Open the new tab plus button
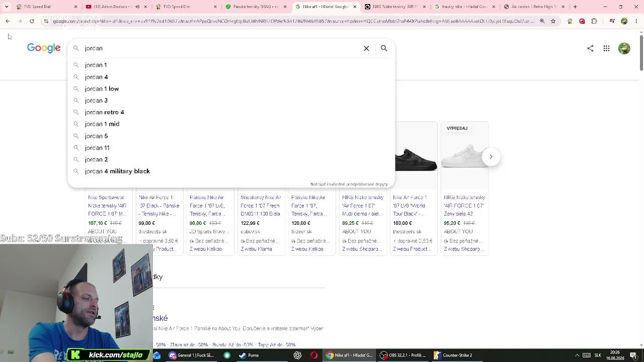Screen dimensions: 644x362 click(x=575, y=7)
